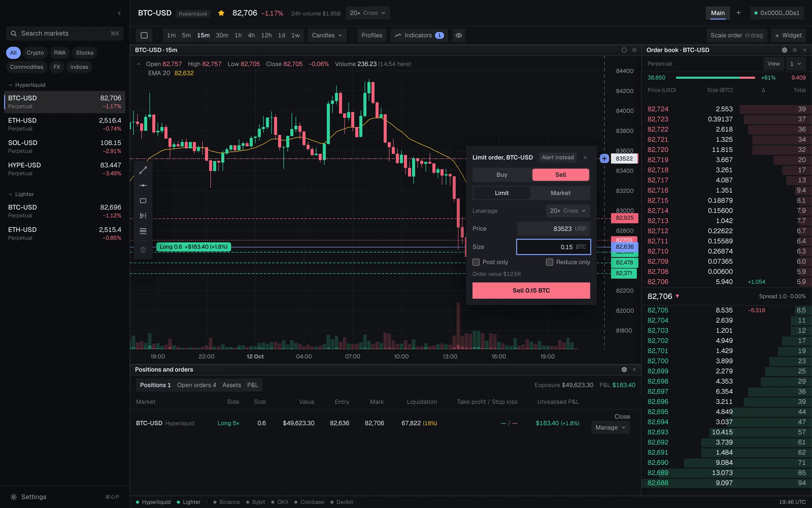Select the rectangle drawing tool

click(143, 201)
